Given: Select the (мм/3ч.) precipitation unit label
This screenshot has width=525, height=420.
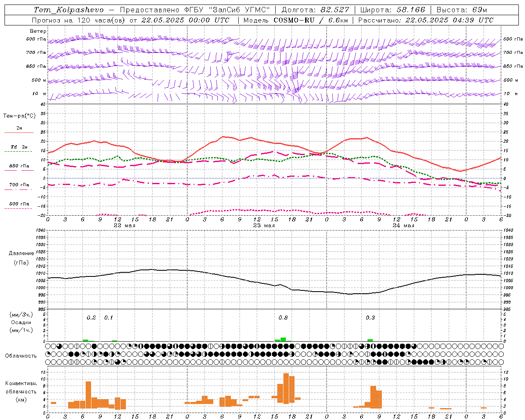Looking at the screenshot, I should click(x=21, y=315).
